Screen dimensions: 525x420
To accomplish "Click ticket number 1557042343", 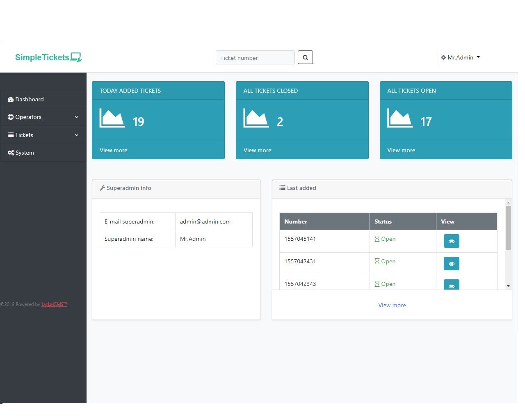I will point(300,284).
